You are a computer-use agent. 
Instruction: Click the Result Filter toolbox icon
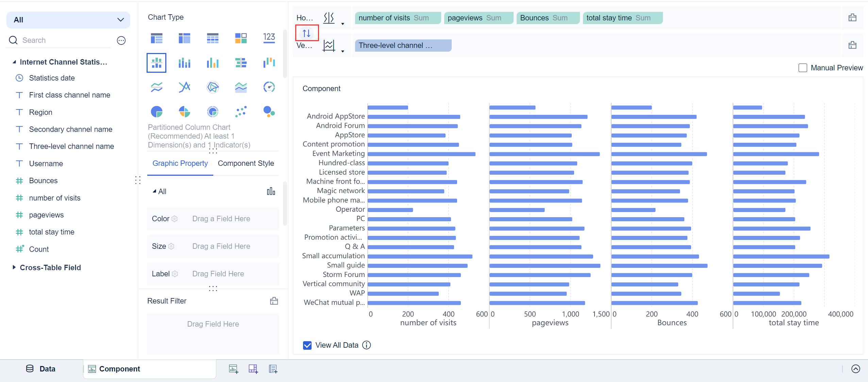pos(274,301)
